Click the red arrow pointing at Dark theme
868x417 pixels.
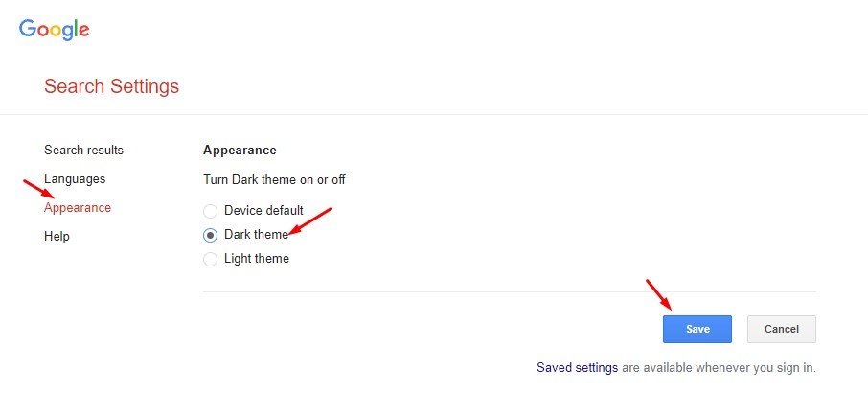tap(310, 221)
